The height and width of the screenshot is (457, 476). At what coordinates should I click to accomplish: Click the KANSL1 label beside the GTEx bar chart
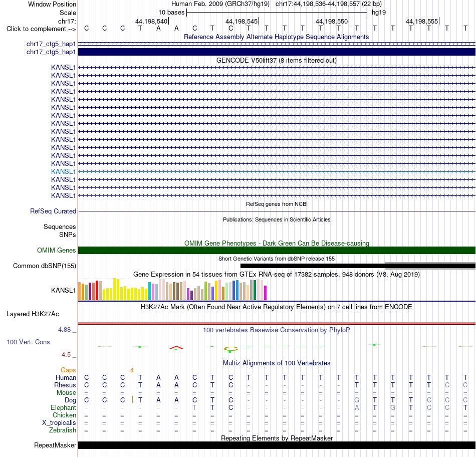coord(63,290)
